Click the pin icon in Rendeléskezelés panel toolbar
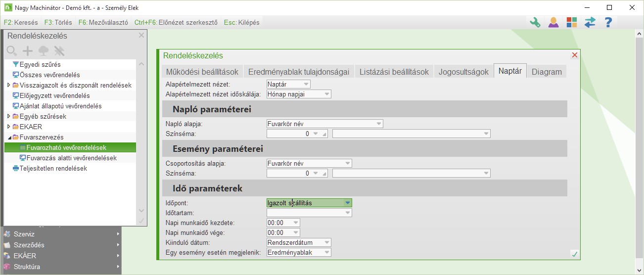644x275 pixels. (x=59, y=50)
